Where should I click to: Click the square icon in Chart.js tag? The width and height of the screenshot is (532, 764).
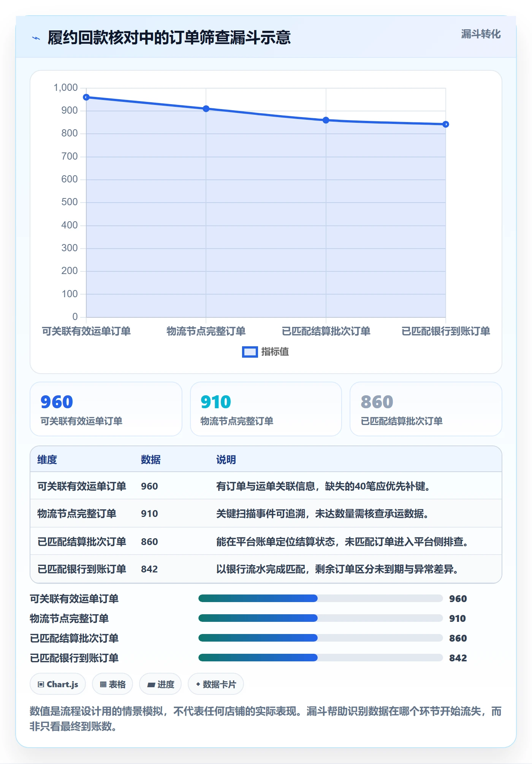pos(41,685)
